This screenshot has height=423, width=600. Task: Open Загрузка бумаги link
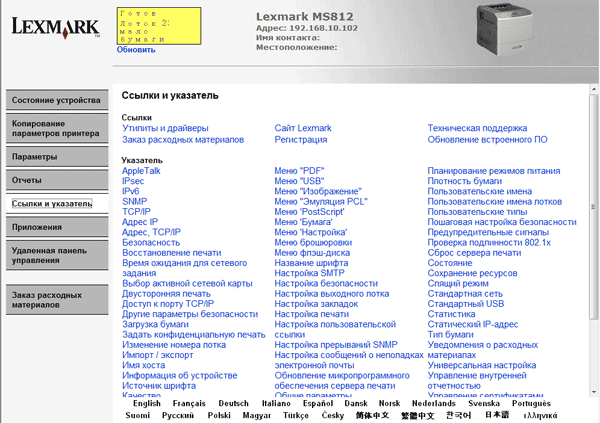[x=155, y=325]
